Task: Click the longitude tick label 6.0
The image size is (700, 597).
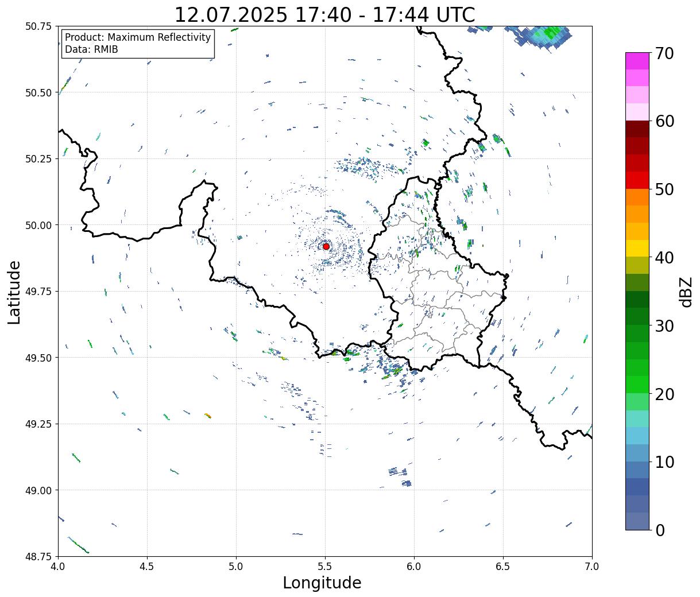Action: coord(414,567)
